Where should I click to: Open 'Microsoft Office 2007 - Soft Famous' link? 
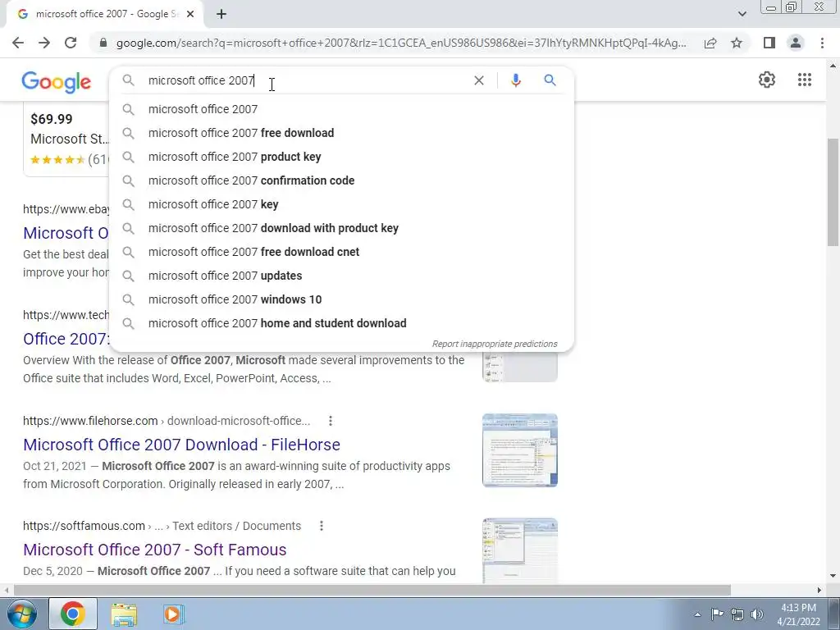155,550
